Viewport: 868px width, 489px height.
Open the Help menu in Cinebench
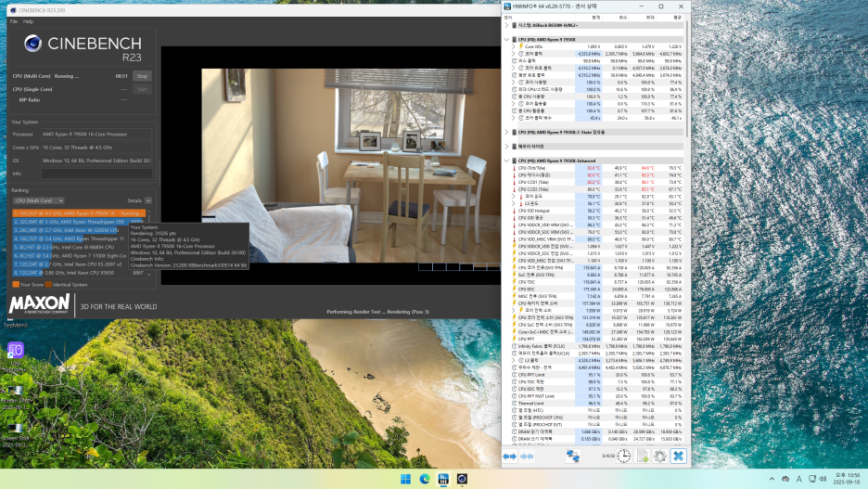pos(28,21)
